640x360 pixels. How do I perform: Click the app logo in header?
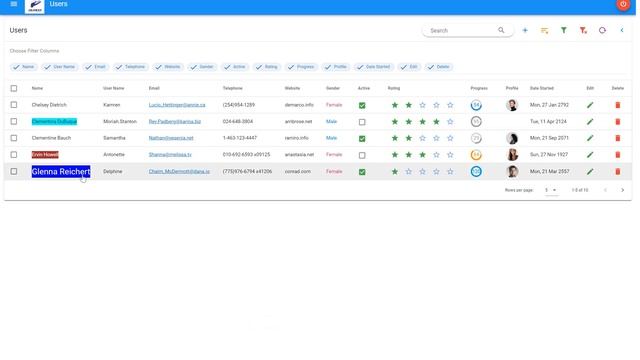click(35, 6)
